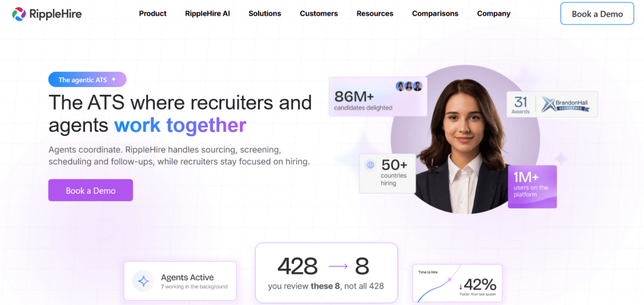
Task: Click the Agents Active heading
Action: pyautogui.click(x=187, y=278)
